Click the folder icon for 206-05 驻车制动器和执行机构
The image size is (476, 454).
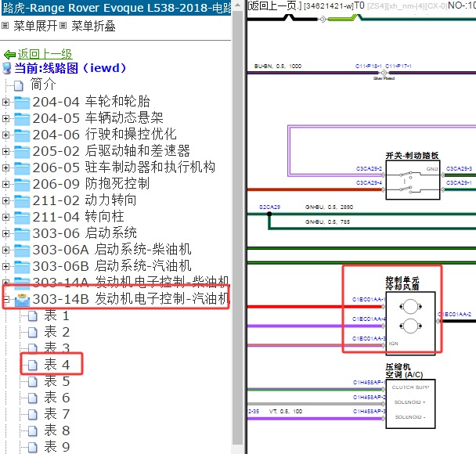(x=22, y=168)
